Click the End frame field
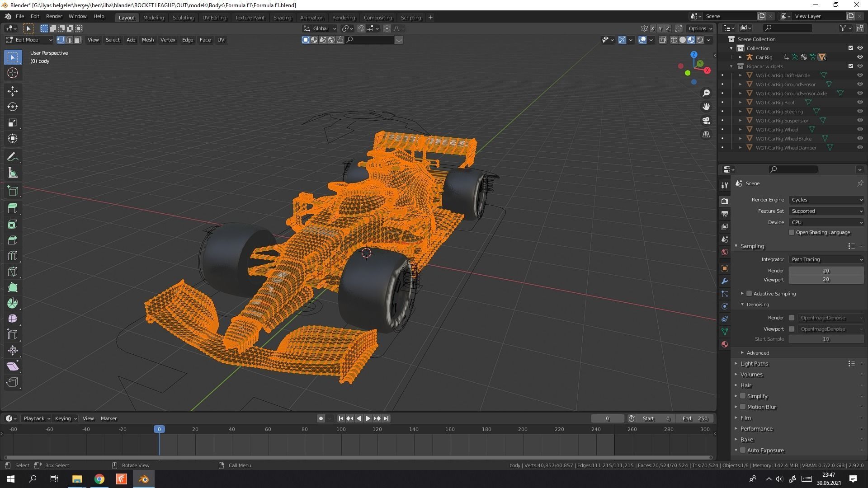The width and height of the screenshot is (868, 488). (695, 418)
